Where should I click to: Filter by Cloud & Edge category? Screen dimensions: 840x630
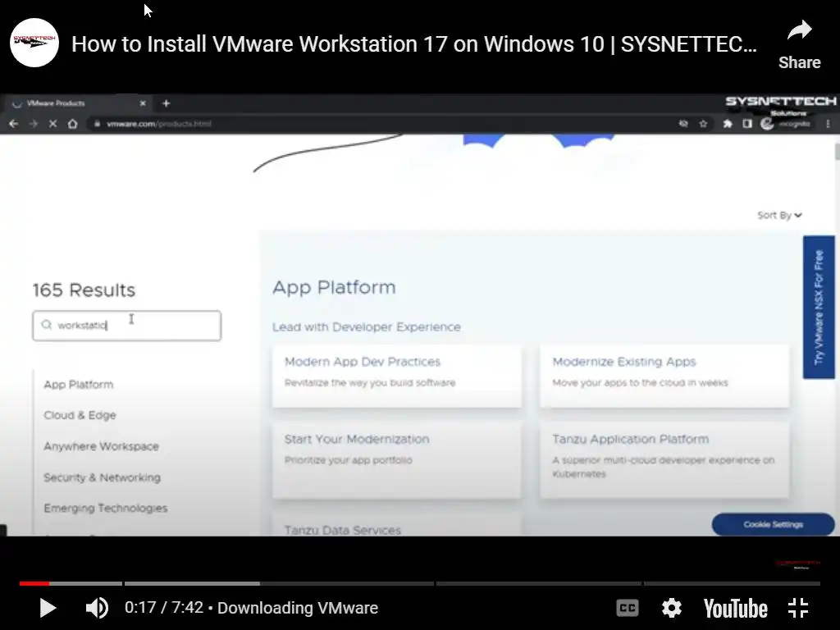click(80, 415)
